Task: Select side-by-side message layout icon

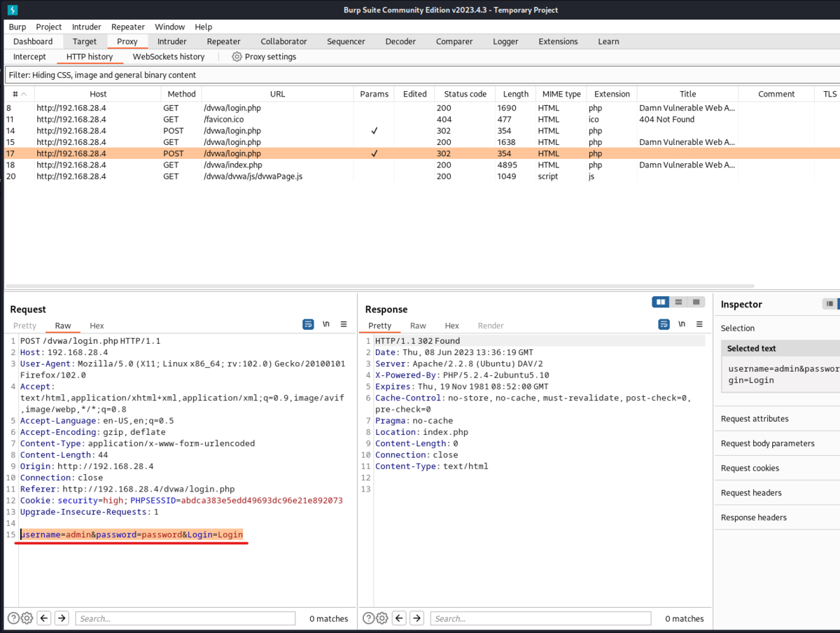Action: tap(660, 302)
